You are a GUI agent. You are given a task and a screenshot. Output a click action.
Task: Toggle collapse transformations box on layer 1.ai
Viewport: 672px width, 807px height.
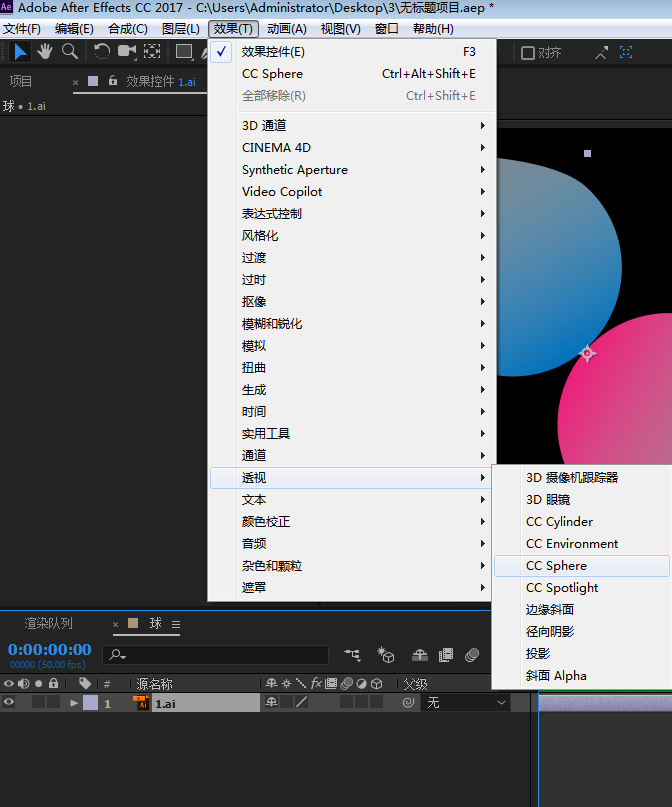tap(287, 702)
